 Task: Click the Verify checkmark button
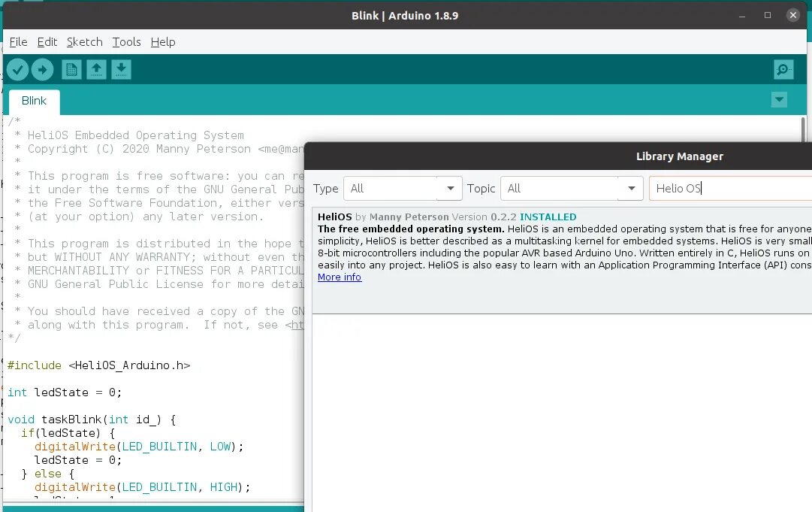tap(17, 69)
